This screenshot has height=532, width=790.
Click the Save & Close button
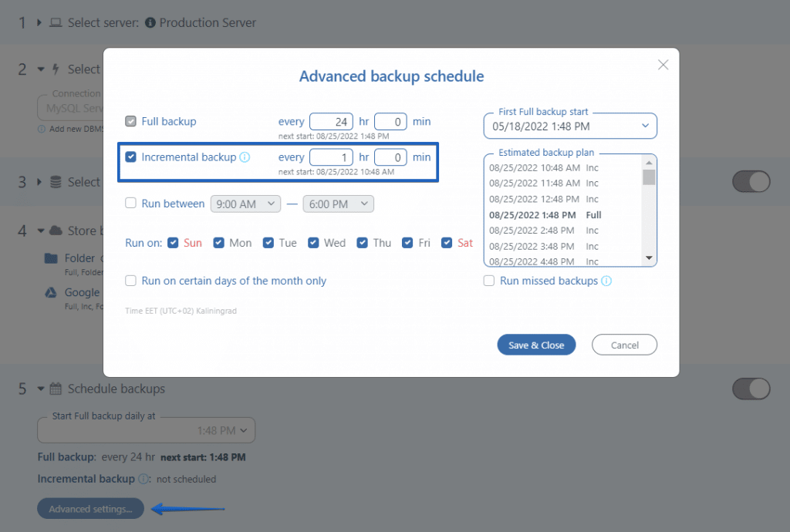point(536,345)
